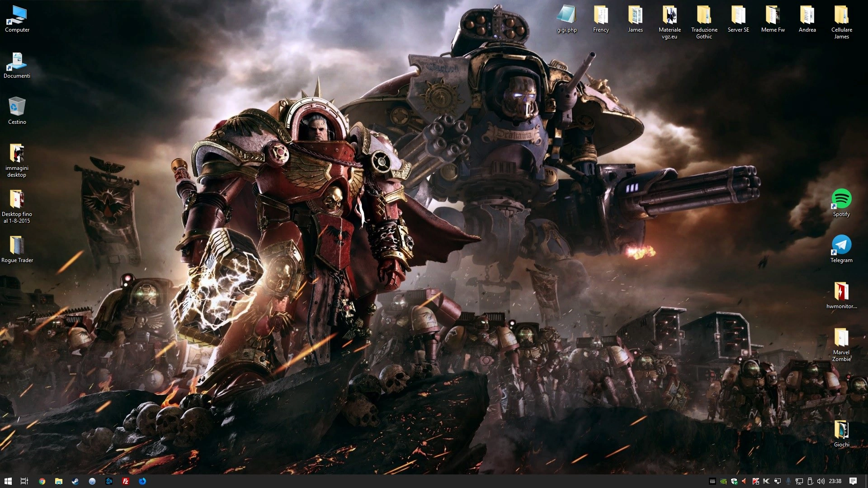Click Show Desktop taskbar edge sliver
The image size is (868, 488).
point(866,481)
